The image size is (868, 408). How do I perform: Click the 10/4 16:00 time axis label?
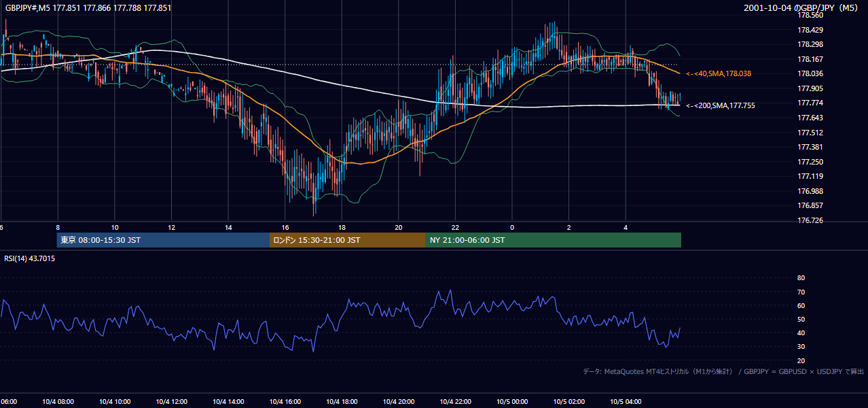[x=285, y=402]
